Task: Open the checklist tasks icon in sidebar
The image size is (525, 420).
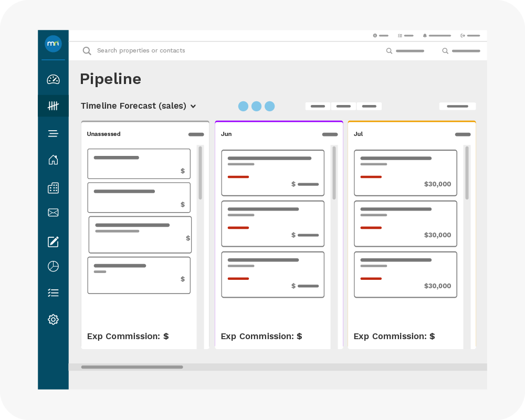Action: coord(53,293)
